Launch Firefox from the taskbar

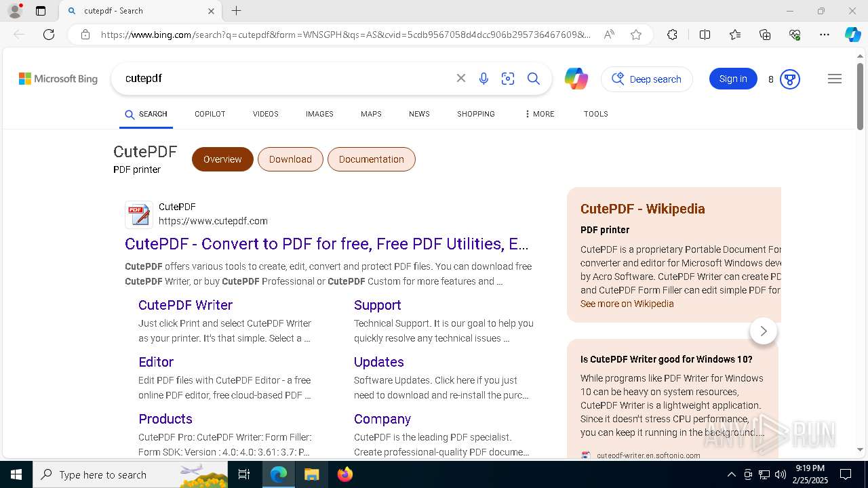click(344, 474)
